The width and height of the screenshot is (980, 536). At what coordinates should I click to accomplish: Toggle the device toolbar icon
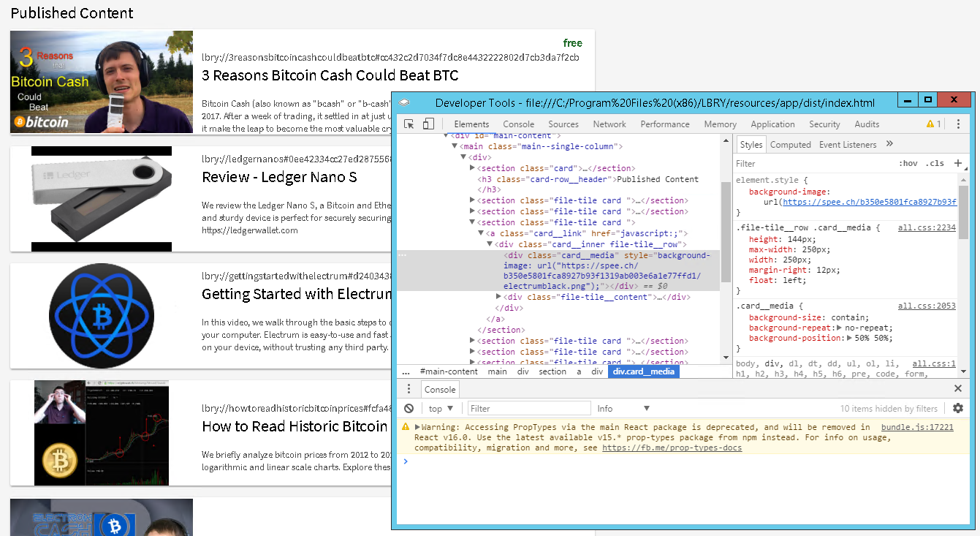[428, 124]
